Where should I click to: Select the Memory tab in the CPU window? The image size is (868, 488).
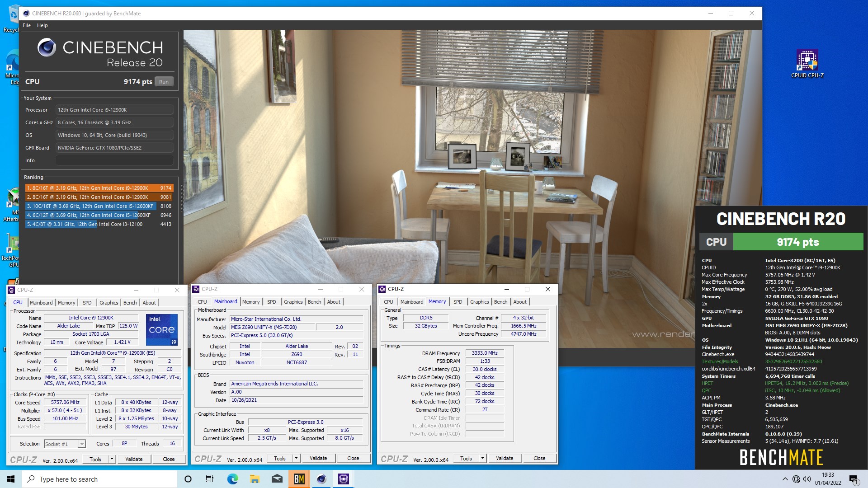tap(66, 303)
